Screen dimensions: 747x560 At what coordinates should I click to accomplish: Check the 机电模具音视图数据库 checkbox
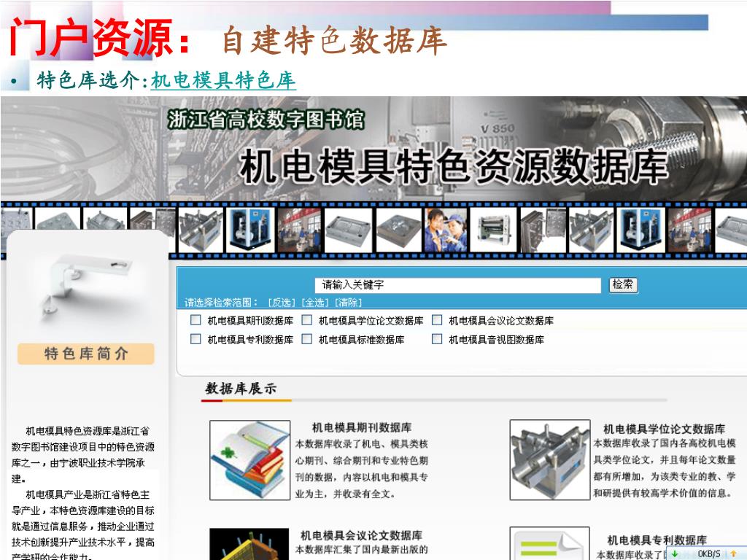pos(437,339)
